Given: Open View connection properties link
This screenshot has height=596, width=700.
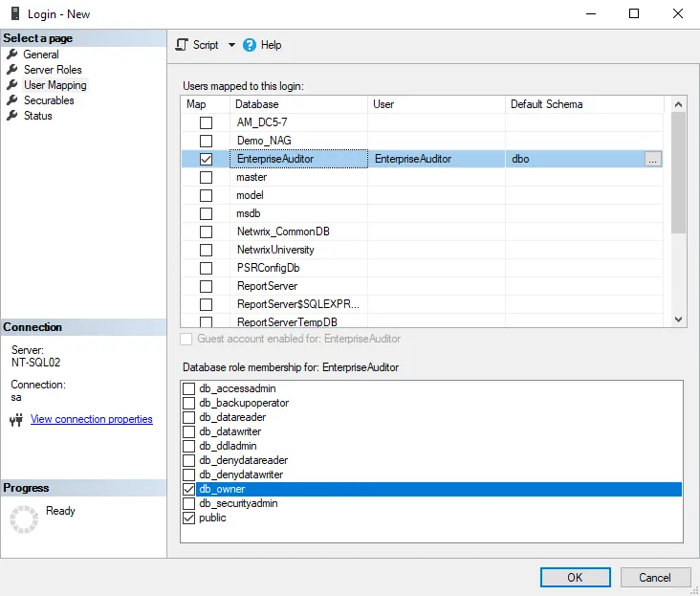Looking at the screenshot, I should 92,419.
